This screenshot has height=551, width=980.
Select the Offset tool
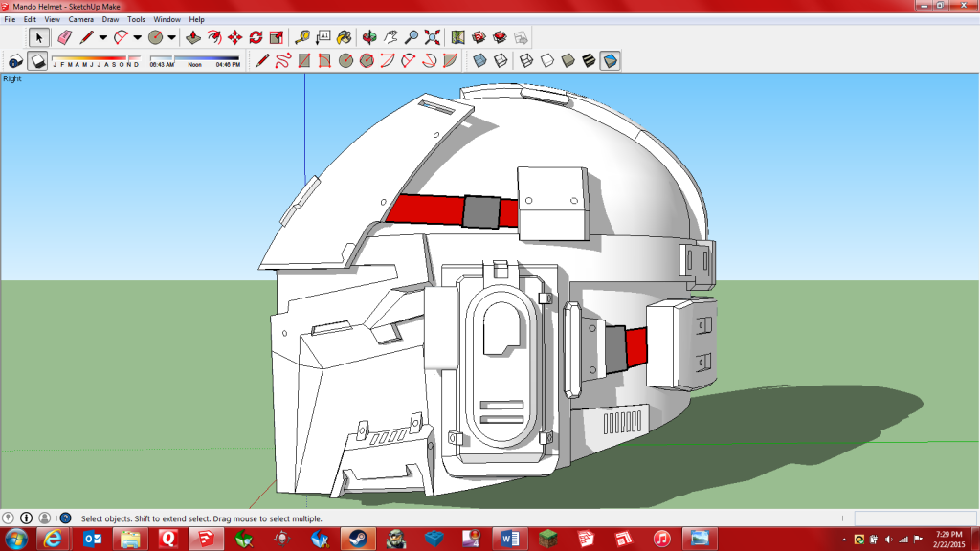pyautogui.click(x=214, y=38)
